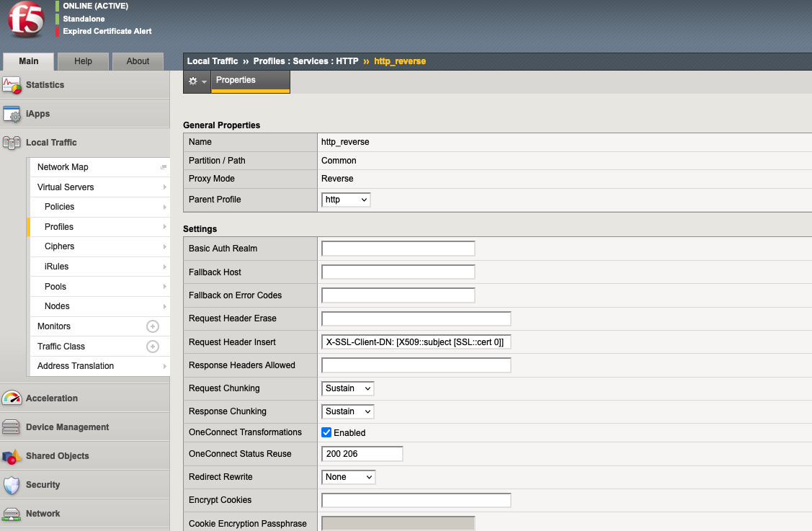Click the F5 logo
Screen dimensions: 812x531
point(24,20)
